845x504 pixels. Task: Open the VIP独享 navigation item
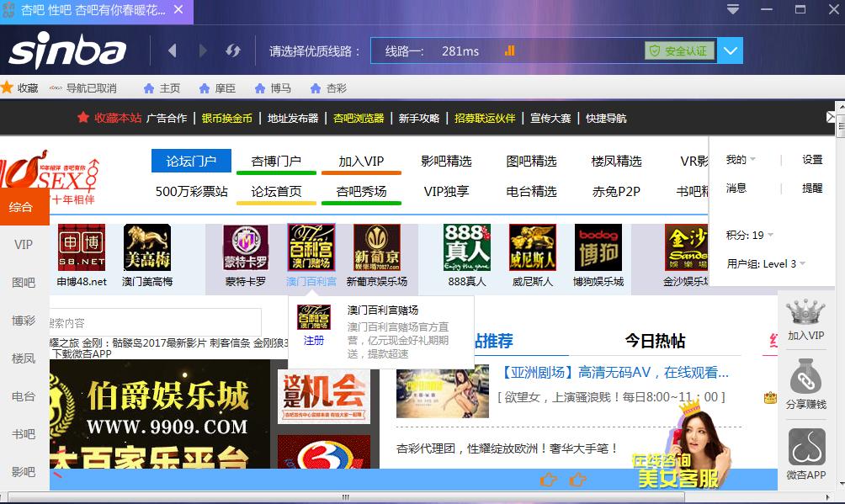(446, 191)
